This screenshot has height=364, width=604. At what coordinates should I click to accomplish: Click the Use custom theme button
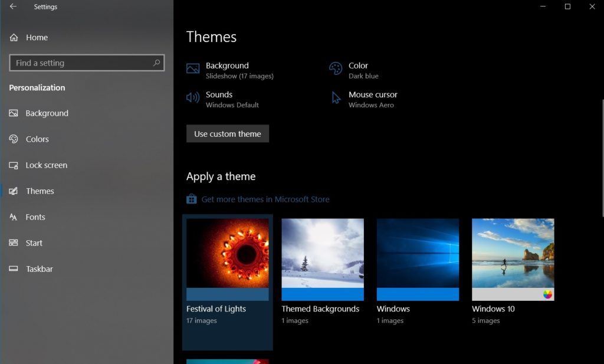click(x=227, y=133)
